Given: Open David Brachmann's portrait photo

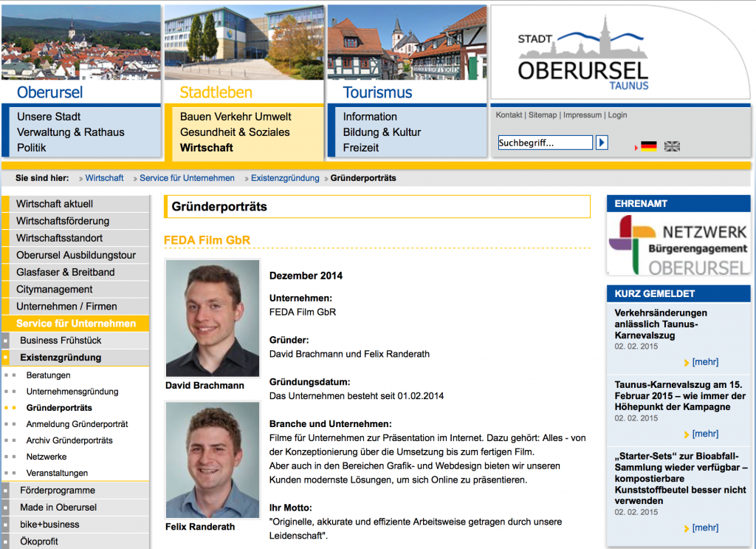Looking at the screenshot, I should [x=213, y=318].
